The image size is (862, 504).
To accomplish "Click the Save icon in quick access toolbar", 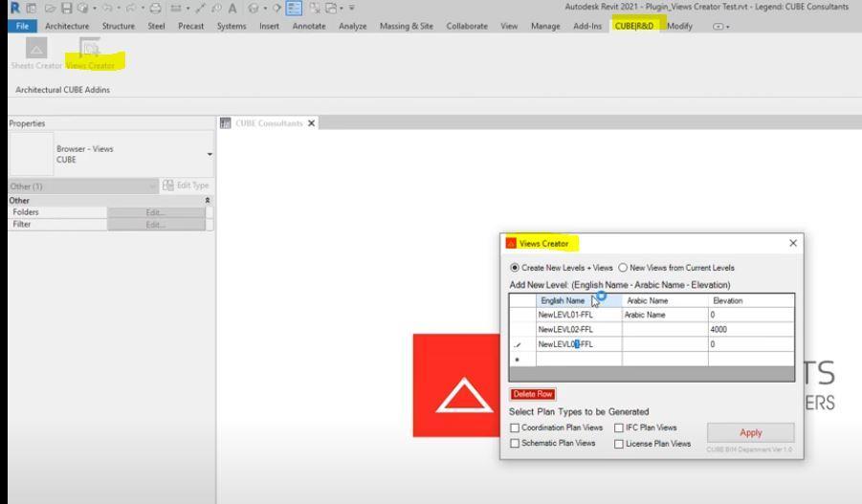I will coord(67,9).
